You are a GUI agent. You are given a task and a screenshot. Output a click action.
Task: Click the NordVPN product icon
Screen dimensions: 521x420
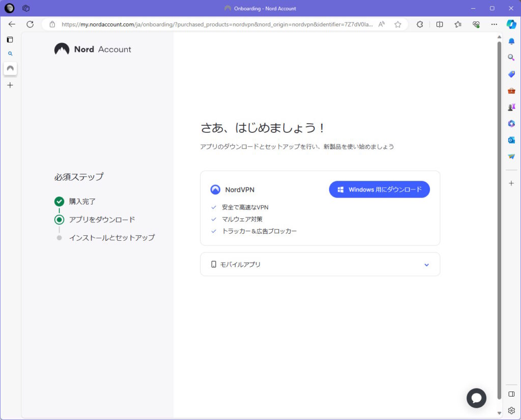(215, 189)
